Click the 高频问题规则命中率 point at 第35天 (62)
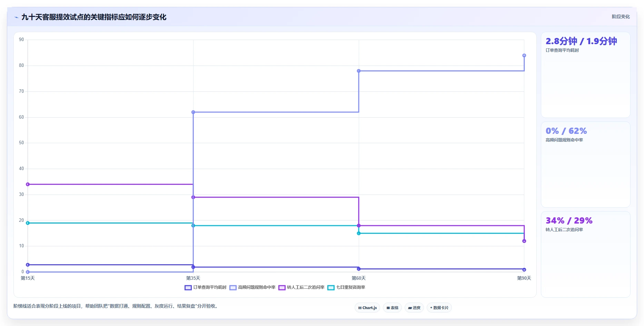 (x=193, y=112)
